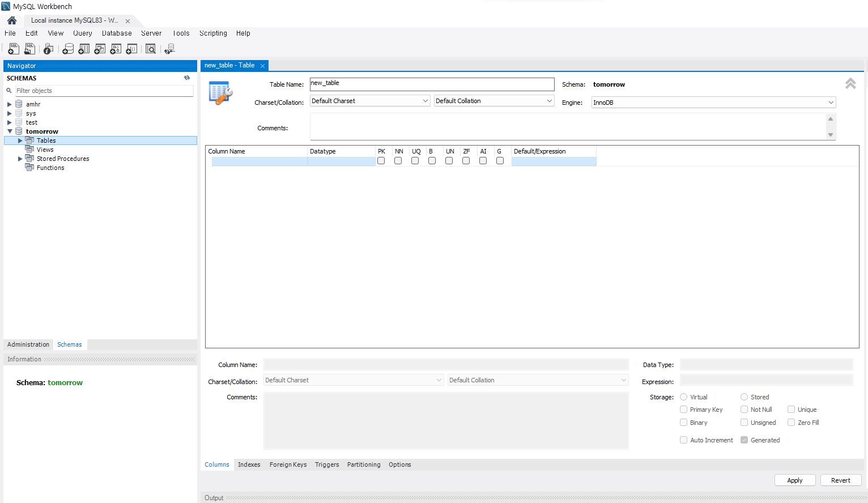Open the Database menu

(117, 33)
